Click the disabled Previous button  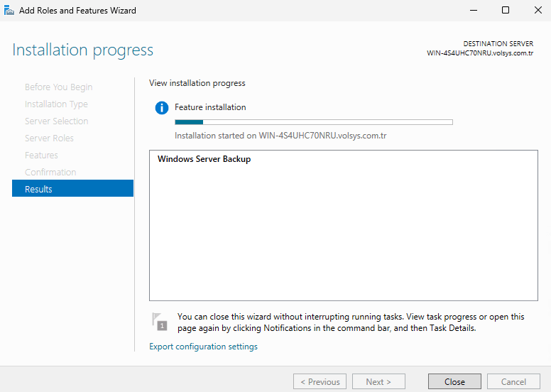point(320,381)
